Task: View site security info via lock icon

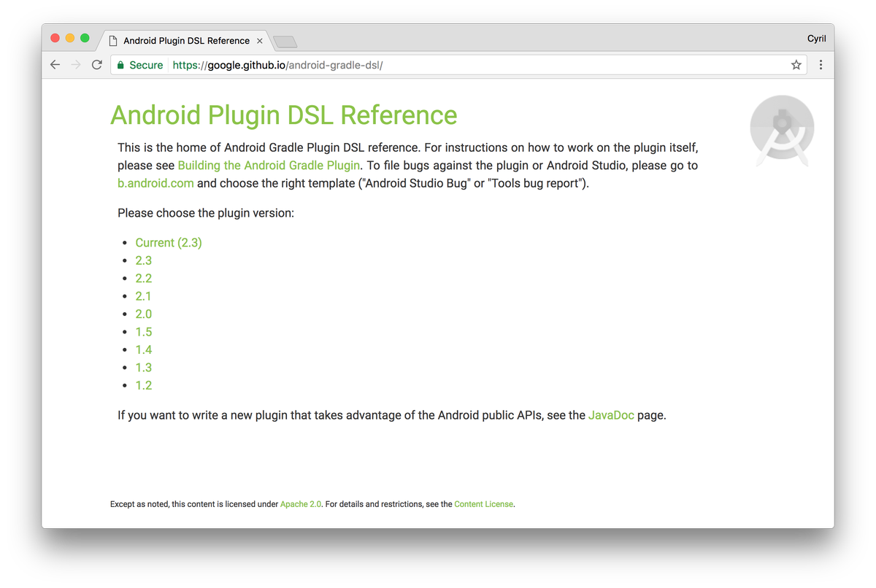Action: tap(120, 65)
